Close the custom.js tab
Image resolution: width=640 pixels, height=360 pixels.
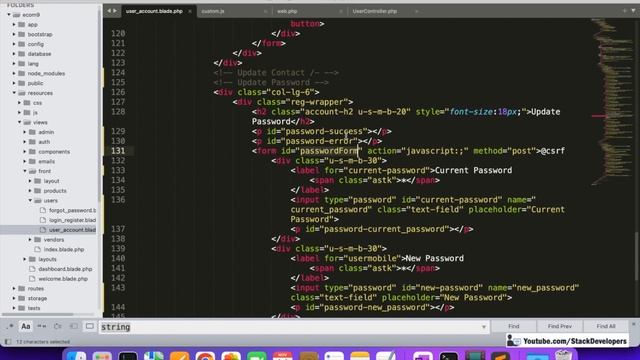pyautogui.click(x=265, y=11)
